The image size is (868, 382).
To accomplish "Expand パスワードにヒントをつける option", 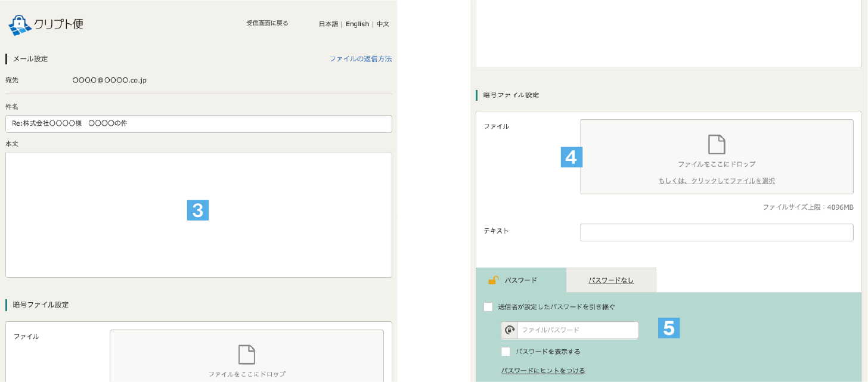I will pos(543,371).
